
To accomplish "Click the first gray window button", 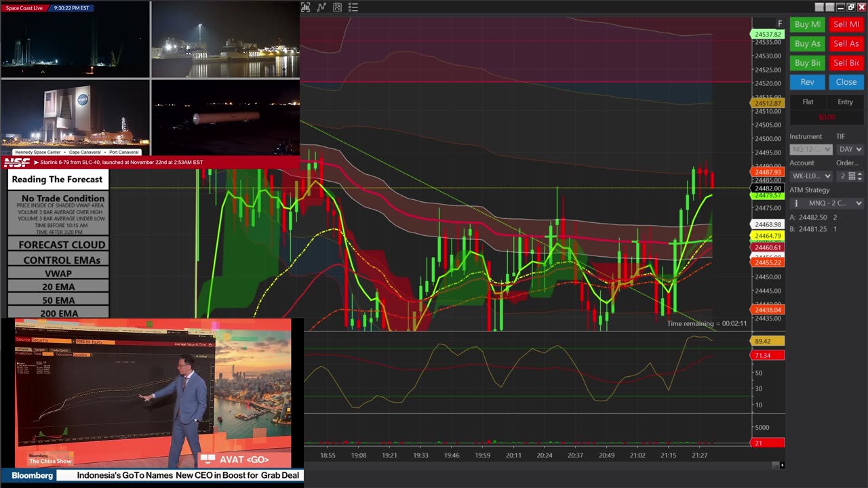I will [819, 7].
